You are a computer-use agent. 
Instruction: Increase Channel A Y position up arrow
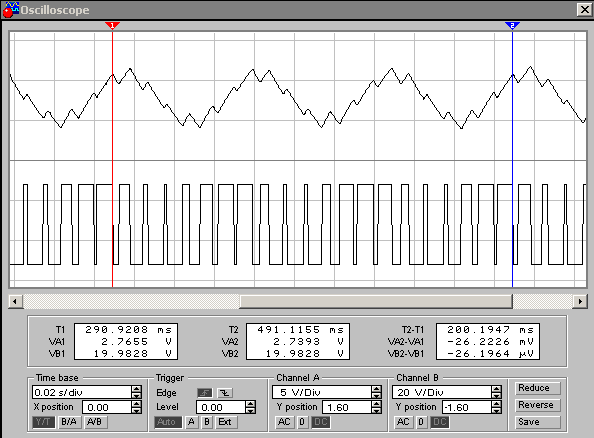pyautogui.click(x=377, y=404)
